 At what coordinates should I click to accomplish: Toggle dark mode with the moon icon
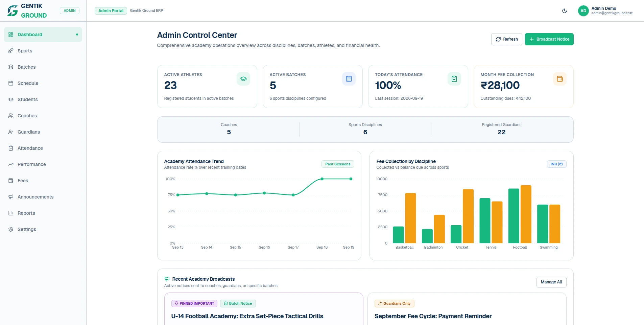click(x=565, y=11)
